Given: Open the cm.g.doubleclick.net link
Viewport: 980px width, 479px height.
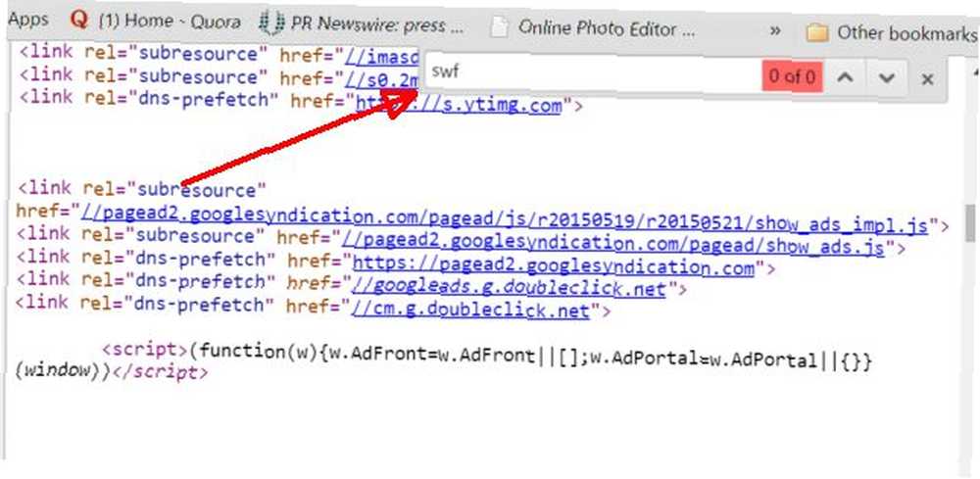Looking at the screenshot, I should [470, 310].
